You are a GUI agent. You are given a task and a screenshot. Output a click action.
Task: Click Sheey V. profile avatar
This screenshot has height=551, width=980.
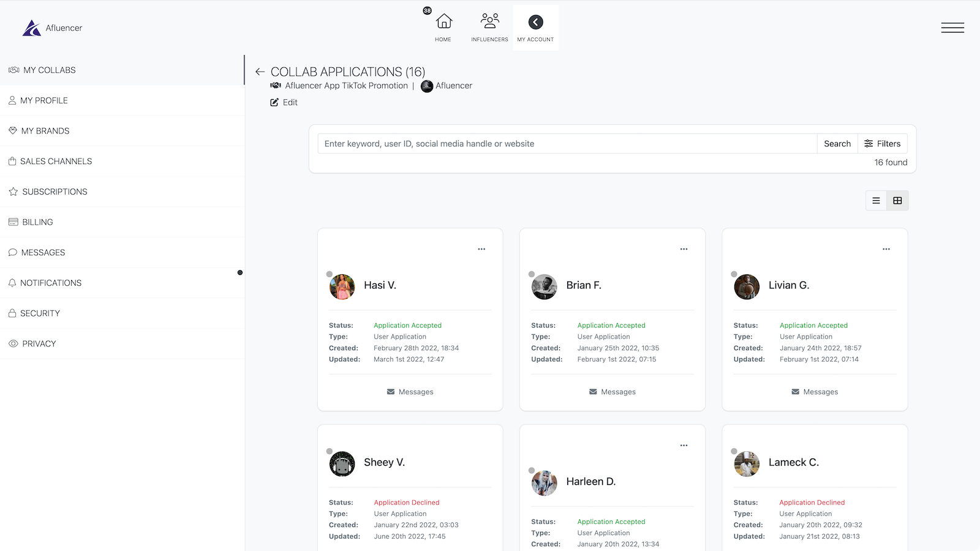(342, 464)
